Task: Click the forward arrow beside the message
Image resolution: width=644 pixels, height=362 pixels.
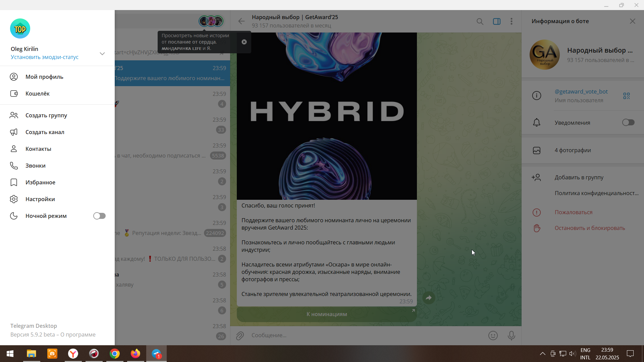Action: pos(429,298)
